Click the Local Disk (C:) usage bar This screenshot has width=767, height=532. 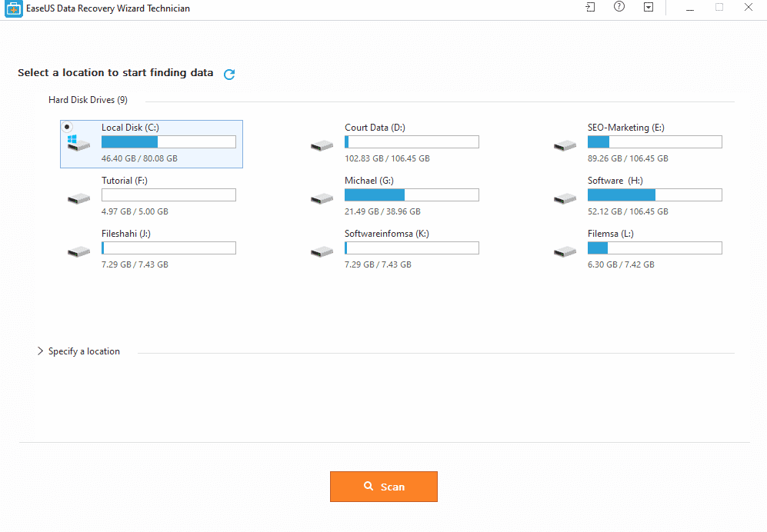[168, 141]
